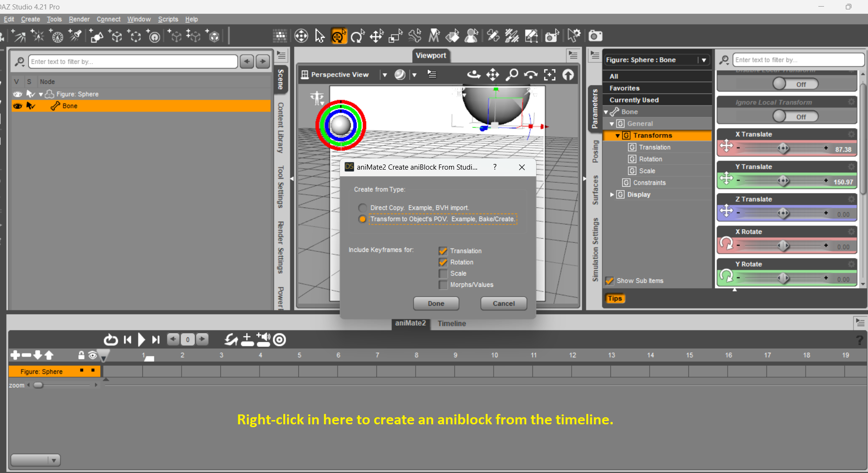This screenshot has width=868, height=473.
Task: Open the Surfaces side tab
Action: pyautogui.click(x=595, y=190)
